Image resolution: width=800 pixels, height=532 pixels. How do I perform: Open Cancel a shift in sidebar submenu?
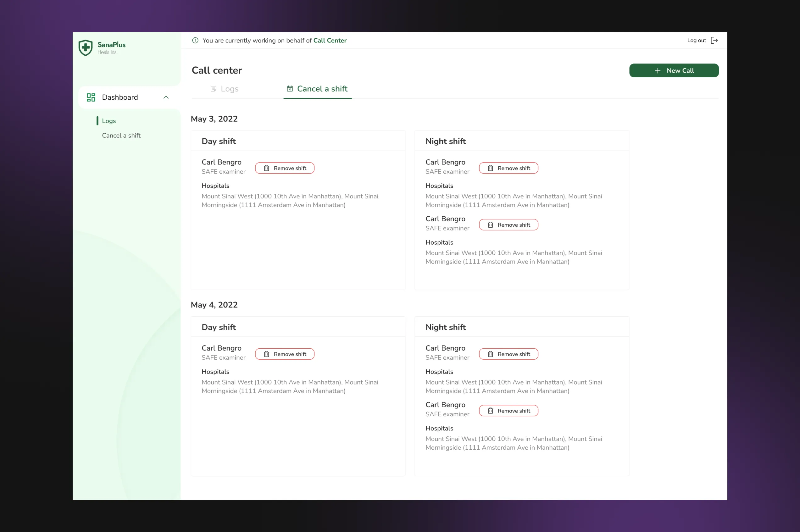click(121, 136)
